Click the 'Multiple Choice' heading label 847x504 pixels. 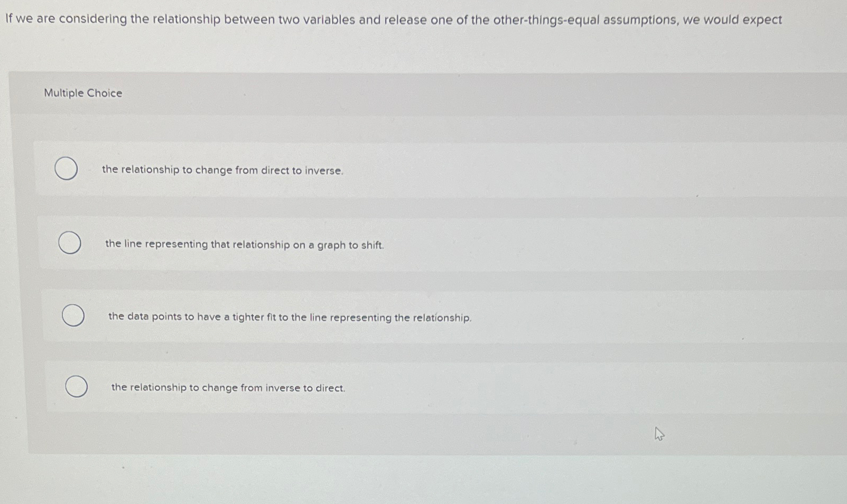(82, 93)
